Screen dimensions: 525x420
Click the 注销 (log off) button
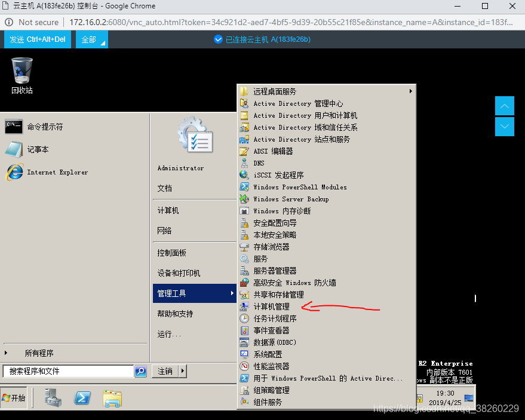click(165, 371)
